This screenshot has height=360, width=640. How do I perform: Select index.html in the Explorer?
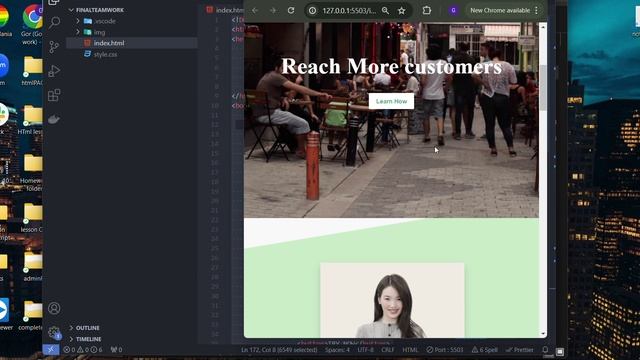[x=131, y=43]
